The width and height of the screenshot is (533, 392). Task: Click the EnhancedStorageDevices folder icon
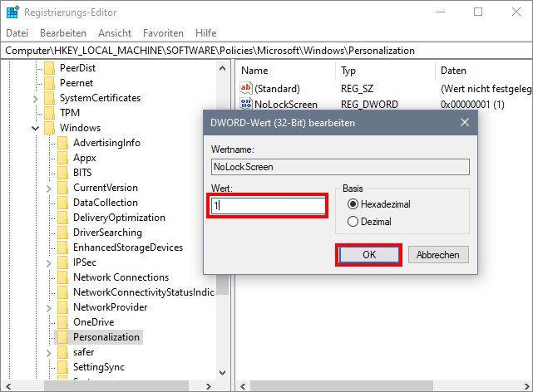click(x=63, y=247)
